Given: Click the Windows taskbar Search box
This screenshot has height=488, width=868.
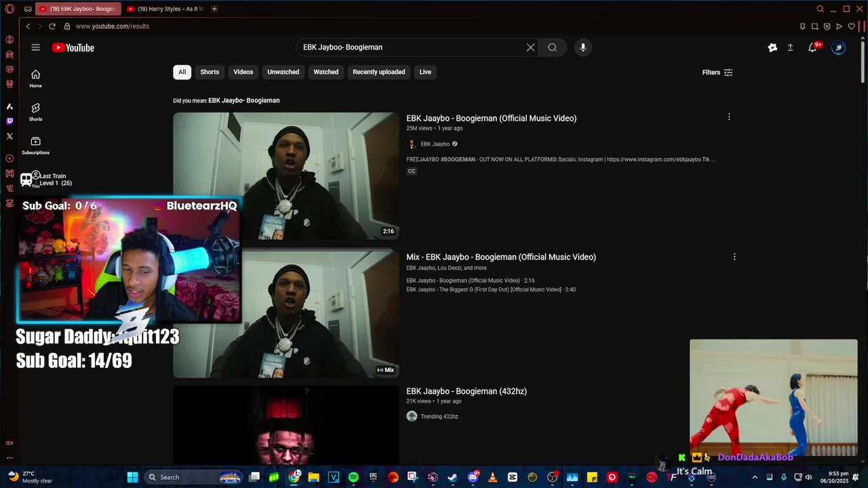Looking at the screenshot, I should [194, 477].
